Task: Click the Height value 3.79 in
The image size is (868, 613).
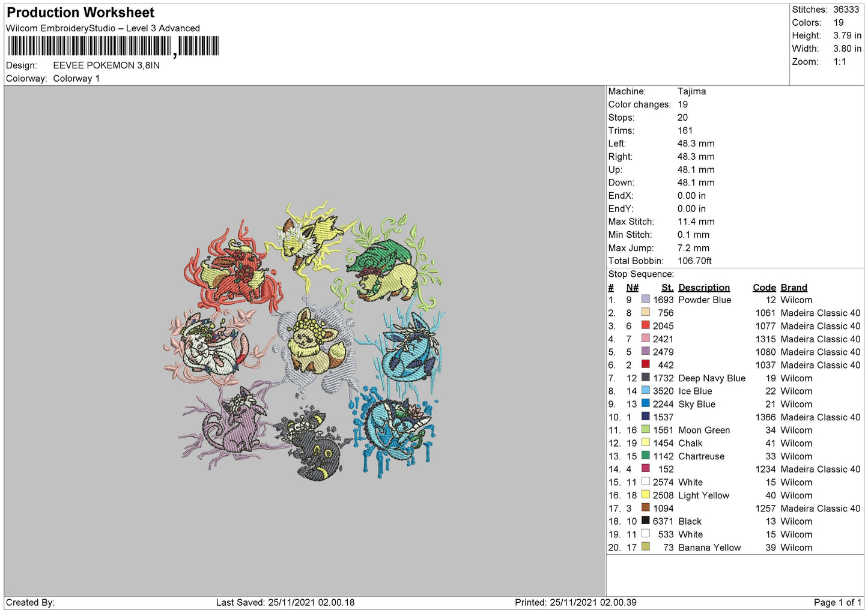Action: (847, 35)
